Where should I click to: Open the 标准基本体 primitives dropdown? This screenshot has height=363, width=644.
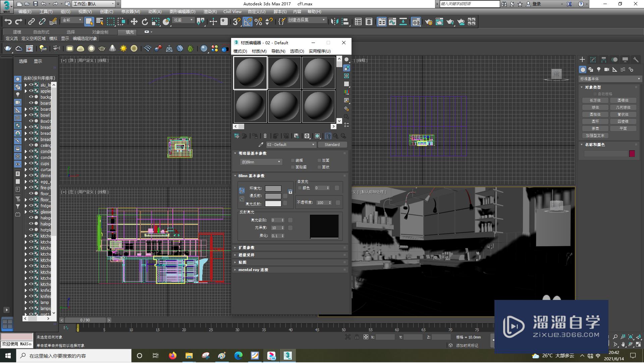tap(610, 79)
